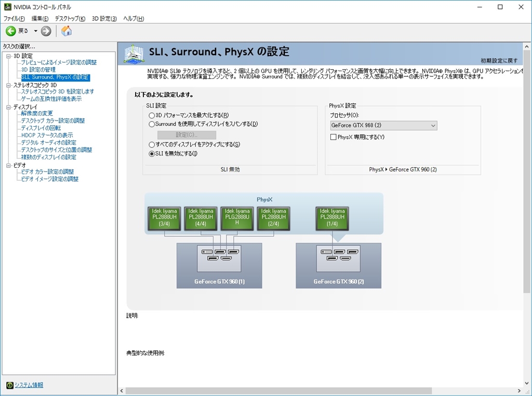Collapse the ビデオ tree node

tap(8, 166)
